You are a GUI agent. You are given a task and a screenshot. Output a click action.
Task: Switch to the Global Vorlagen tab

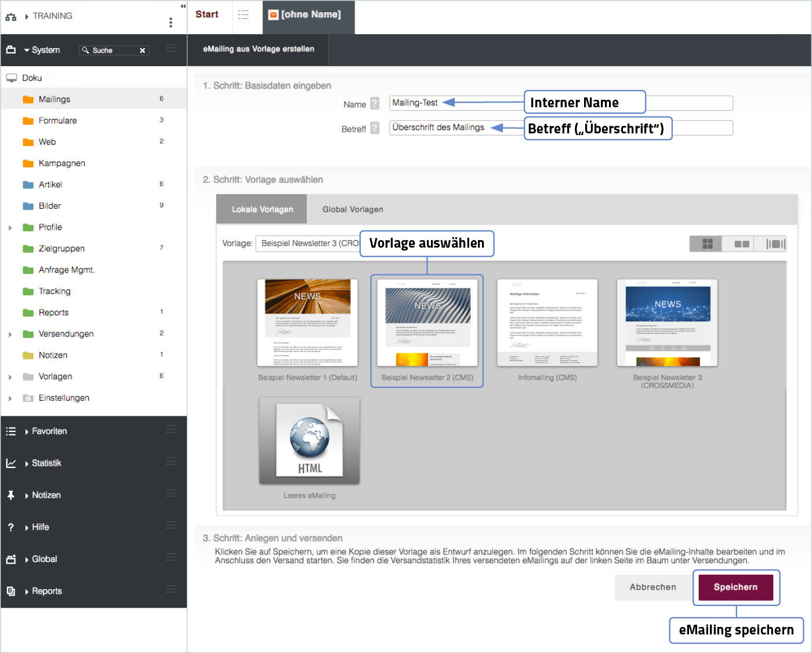click(x=353, y=209)
